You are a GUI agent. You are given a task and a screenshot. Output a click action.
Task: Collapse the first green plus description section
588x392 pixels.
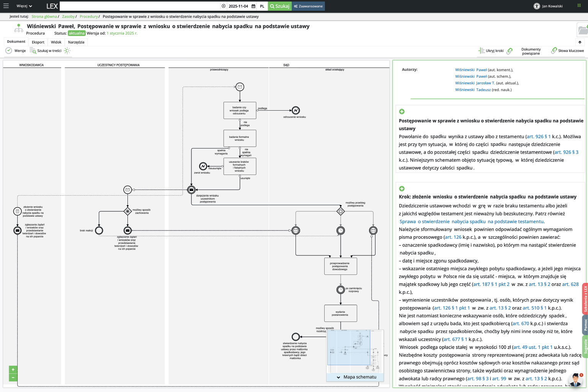point(402,111)
